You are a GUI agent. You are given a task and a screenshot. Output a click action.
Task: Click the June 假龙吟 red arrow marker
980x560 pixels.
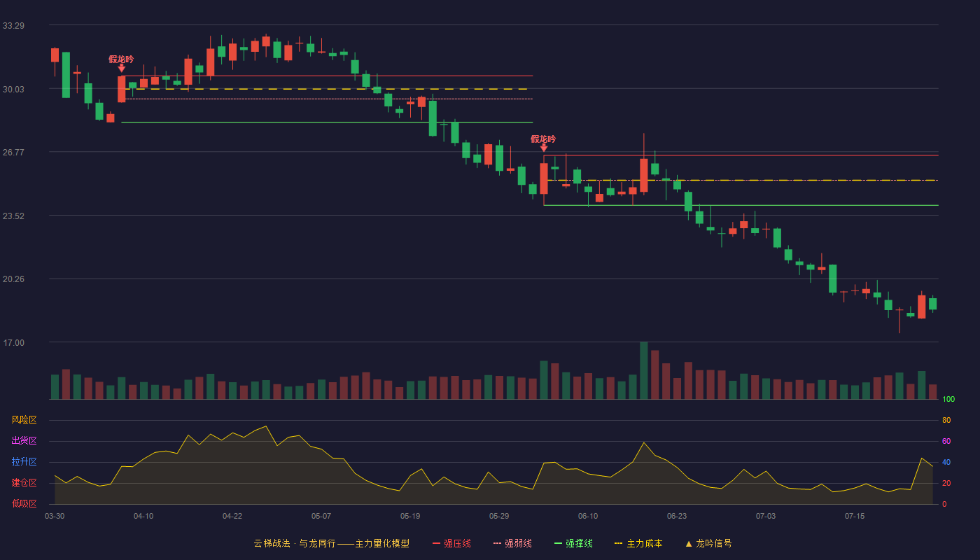pyautogui.click(x=544, y=148)
